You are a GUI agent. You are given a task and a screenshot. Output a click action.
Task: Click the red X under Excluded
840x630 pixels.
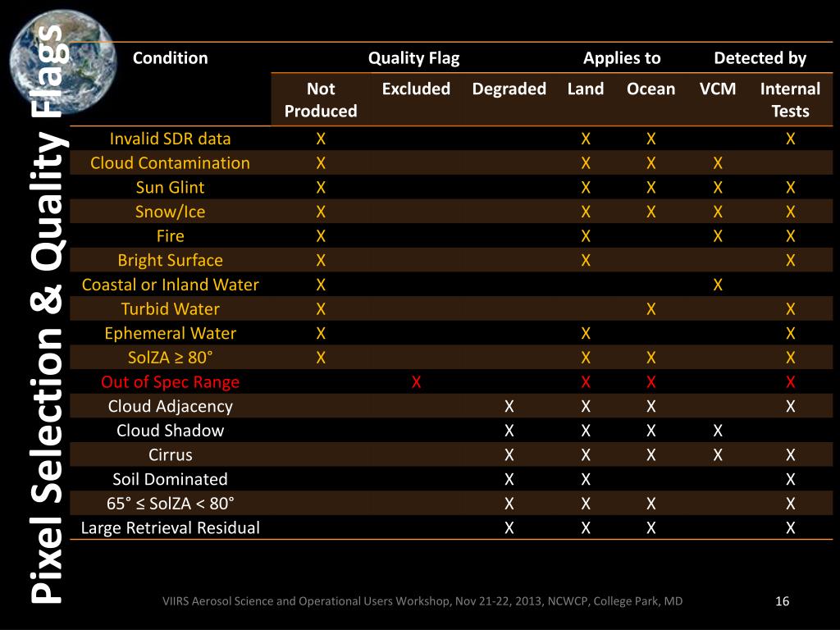pyautogui.click(x=416, y=382)
